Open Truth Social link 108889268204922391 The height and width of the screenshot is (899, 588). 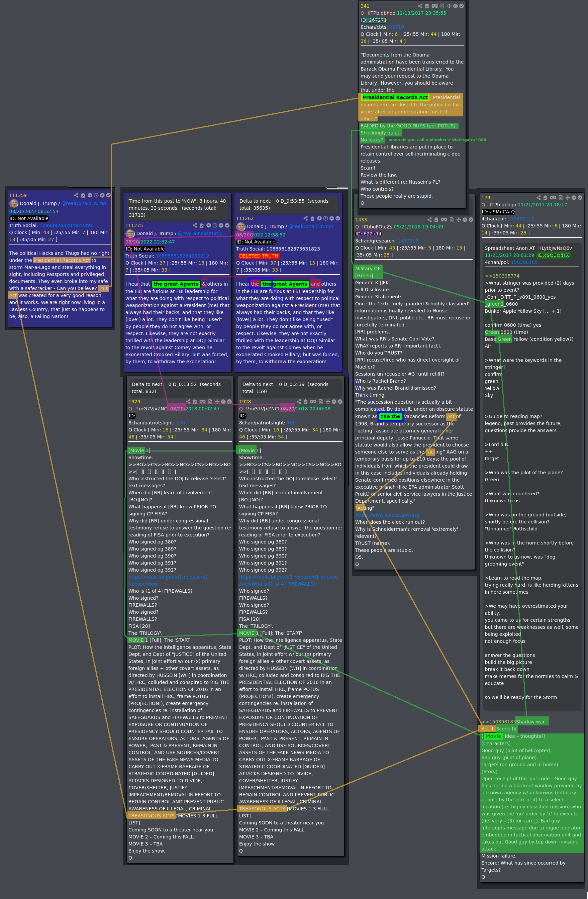point(66,225)
